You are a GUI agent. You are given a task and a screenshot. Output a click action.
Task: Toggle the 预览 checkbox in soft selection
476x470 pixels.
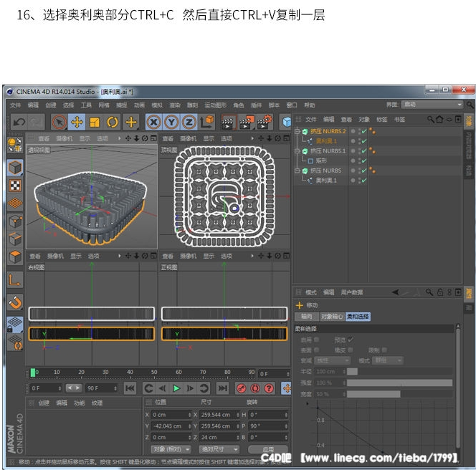click(351, 340)
